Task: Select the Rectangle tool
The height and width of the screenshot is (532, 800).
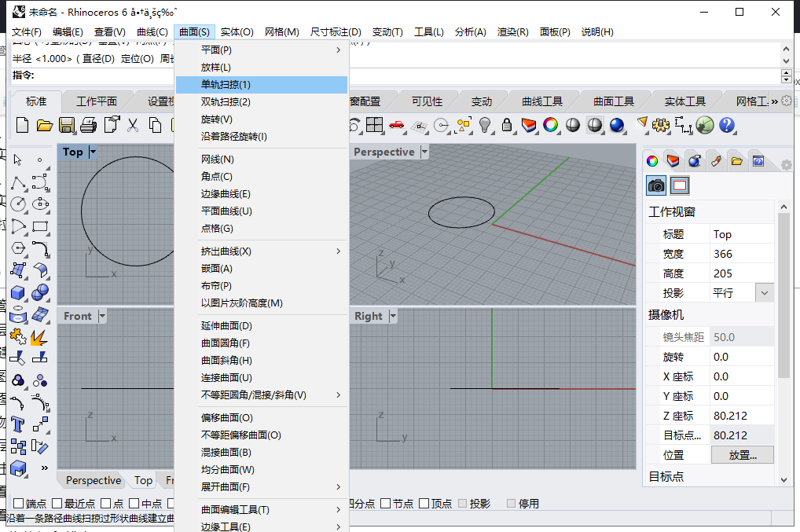Action: tap(40, 226)
